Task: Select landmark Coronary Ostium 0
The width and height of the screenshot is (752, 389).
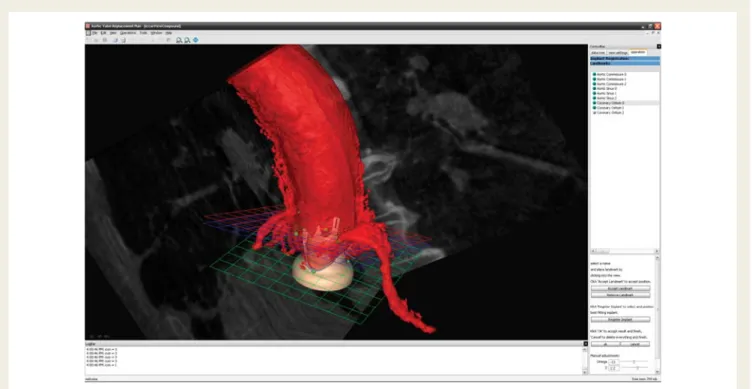Action: tap(610, 103)
